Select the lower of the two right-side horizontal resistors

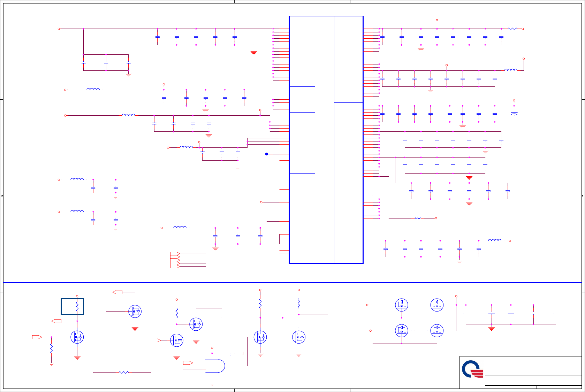[x=418, y=218]
